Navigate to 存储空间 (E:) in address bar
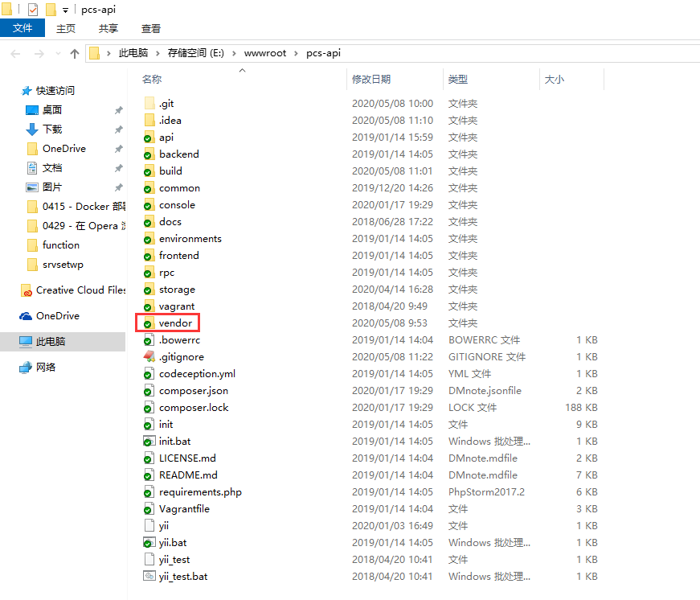This screenshot has width=700, height=600. (196, 53)
